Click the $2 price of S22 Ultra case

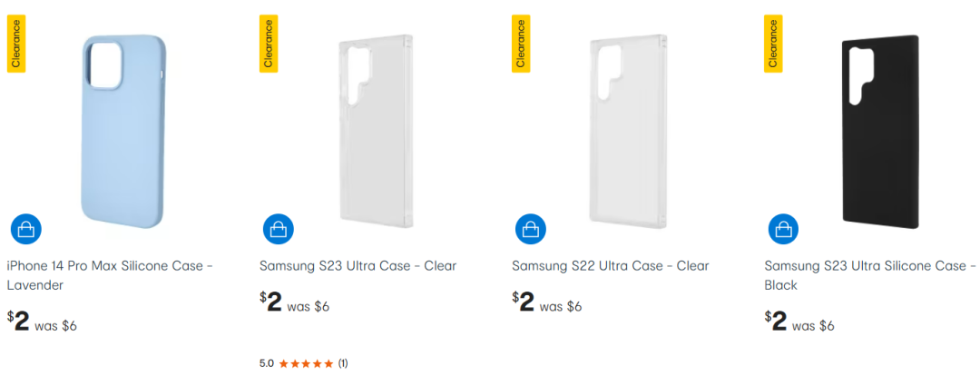pos(523,302)
